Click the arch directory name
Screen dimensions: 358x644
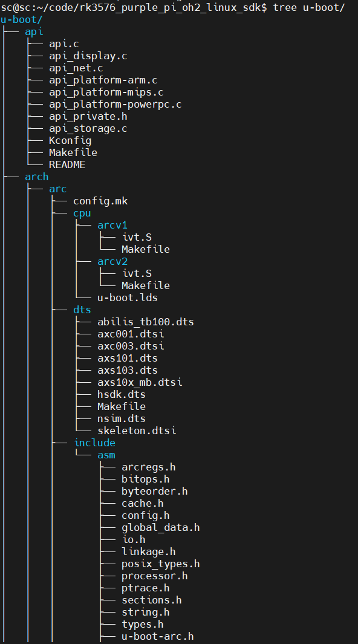click(x=36, y=177)
